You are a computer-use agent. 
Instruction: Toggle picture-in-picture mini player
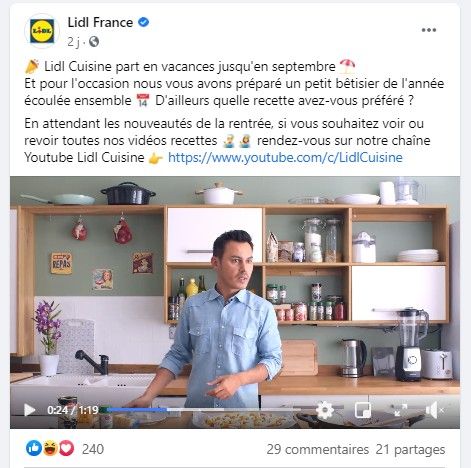[x=363, y=410]
